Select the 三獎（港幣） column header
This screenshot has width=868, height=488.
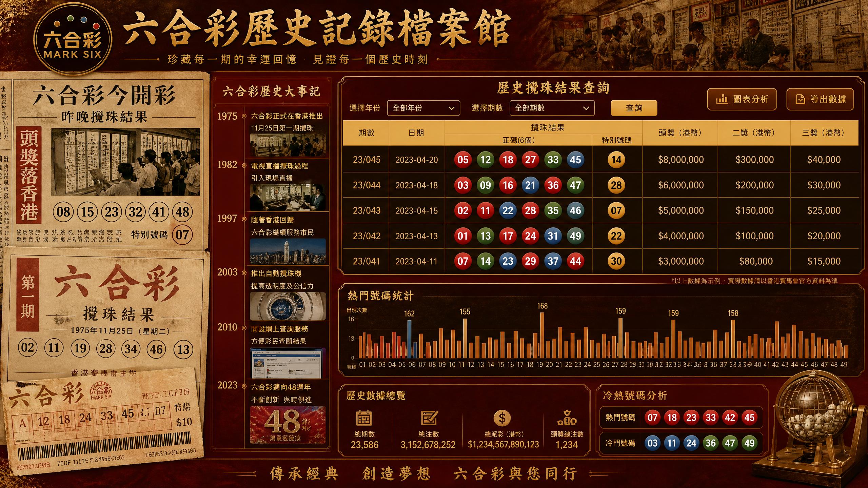(x=824, y=133)
